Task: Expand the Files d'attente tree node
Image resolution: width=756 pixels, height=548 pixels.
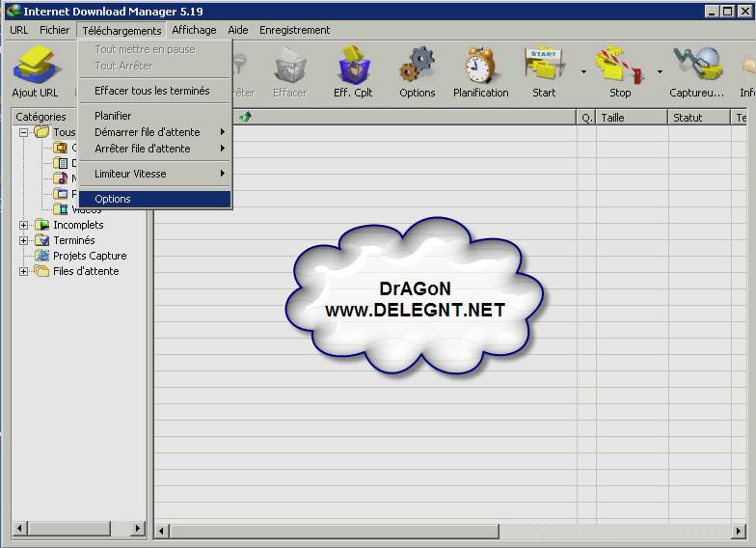Action: (23, 272)
